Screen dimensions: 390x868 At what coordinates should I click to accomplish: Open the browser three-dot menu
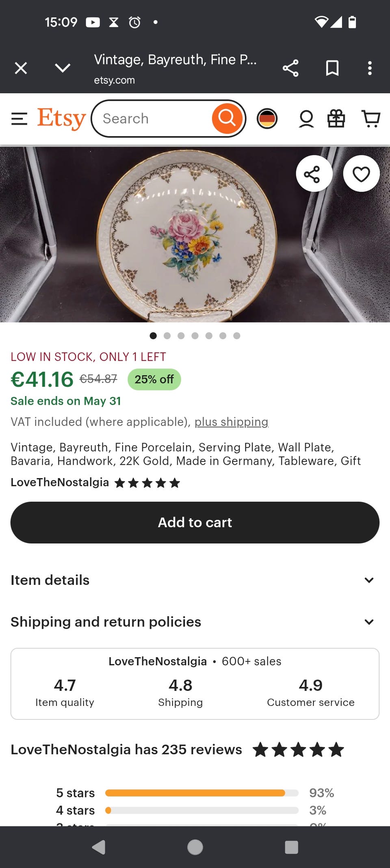[370, 68]
